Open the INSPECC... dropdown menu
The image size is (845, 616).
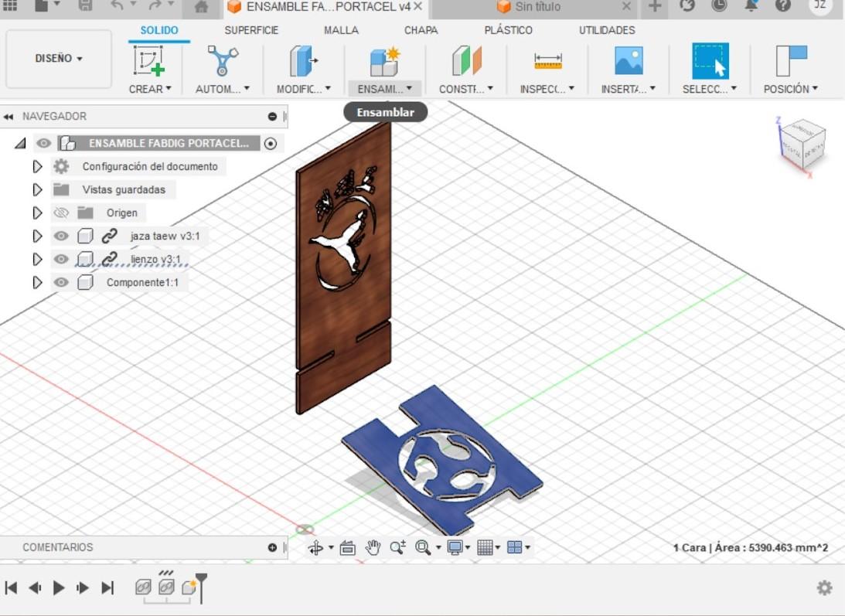click(x=547, y=89)
